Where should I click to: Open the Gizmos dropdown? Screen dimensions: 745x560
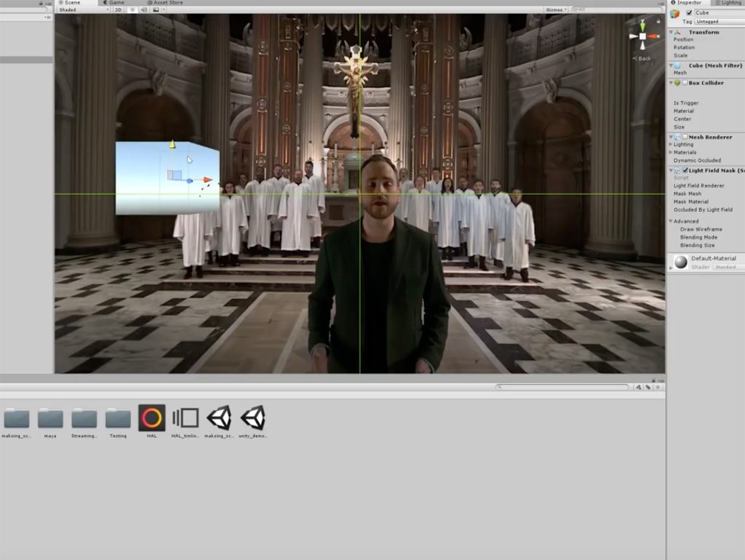556,9
